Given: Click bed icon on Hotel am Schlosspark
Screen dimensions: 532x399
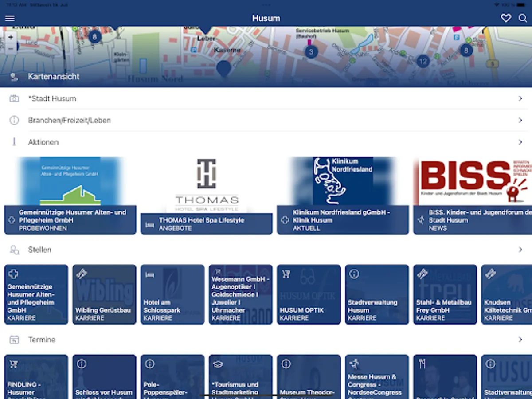Looking at the screenshot, I should point(149,275).
